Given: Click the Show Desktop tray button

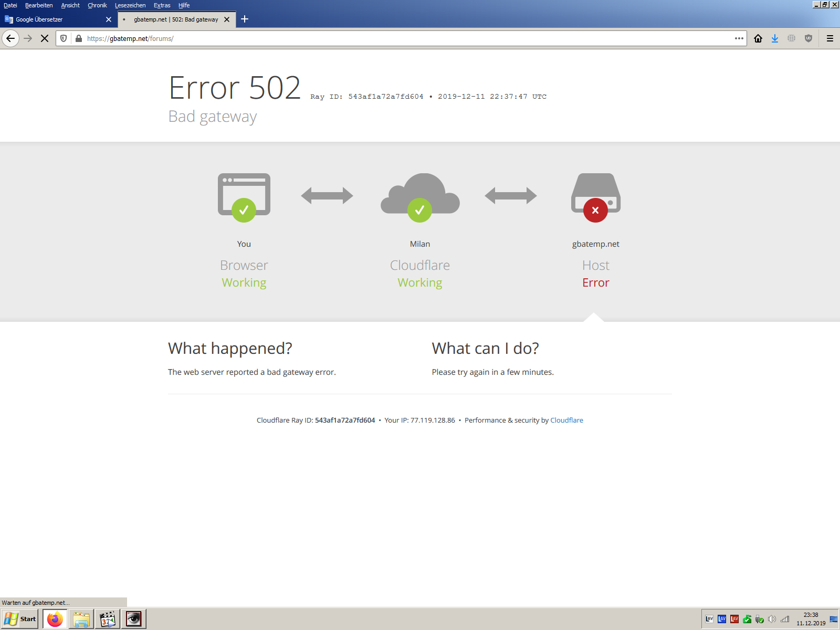Looking at the screenshot, I should (x=834, y=619).
